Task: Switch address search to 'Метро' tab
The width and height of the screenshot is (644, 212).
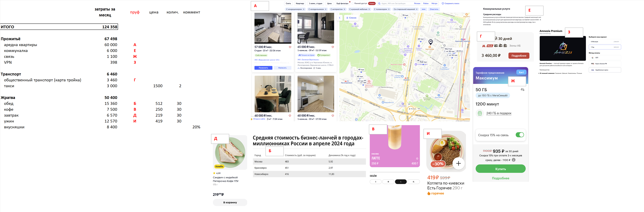Action: point(434,4)
